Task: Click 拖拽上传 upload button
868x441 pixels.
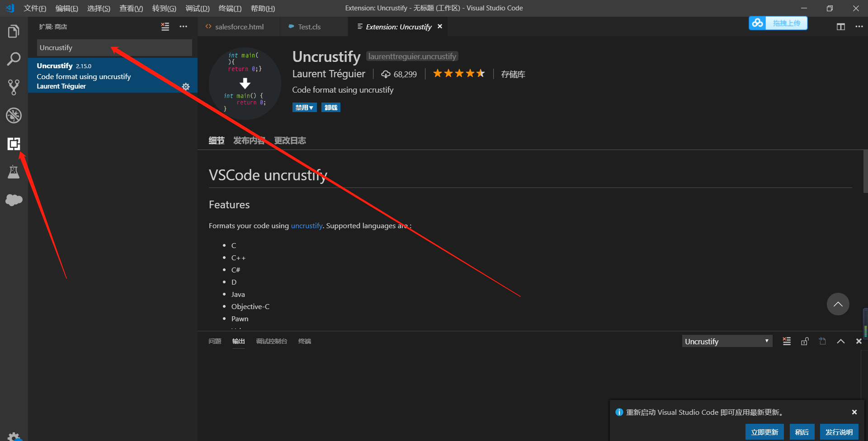Action: click(x=786, y=23)
